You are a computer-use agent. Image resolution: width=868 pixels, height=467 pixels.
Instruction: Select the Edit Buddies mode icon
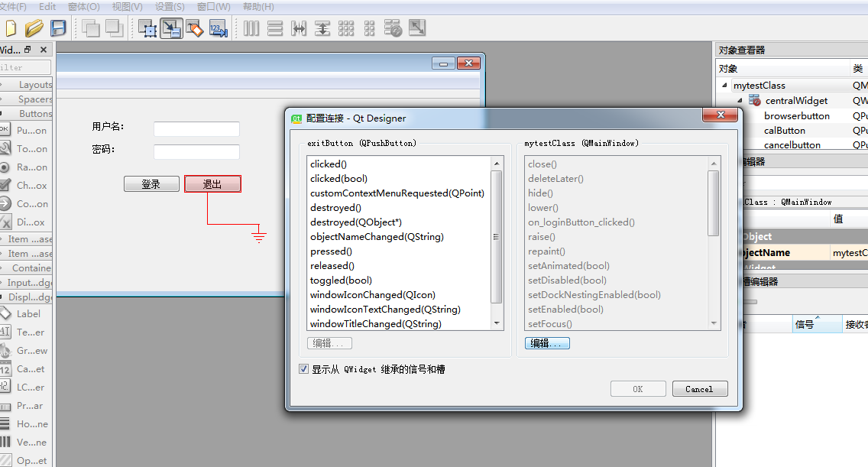tap(195, 28)
